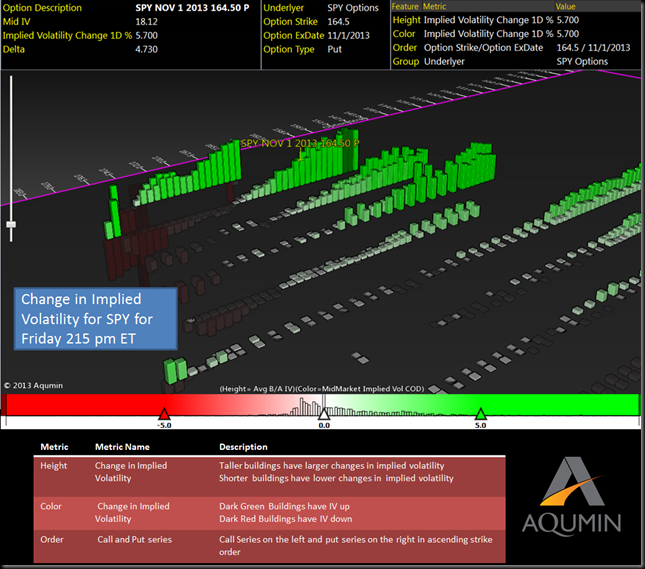Click the Taller buildings have larger changes description
This screenshot has width=645, height=569.
(332, 466)
